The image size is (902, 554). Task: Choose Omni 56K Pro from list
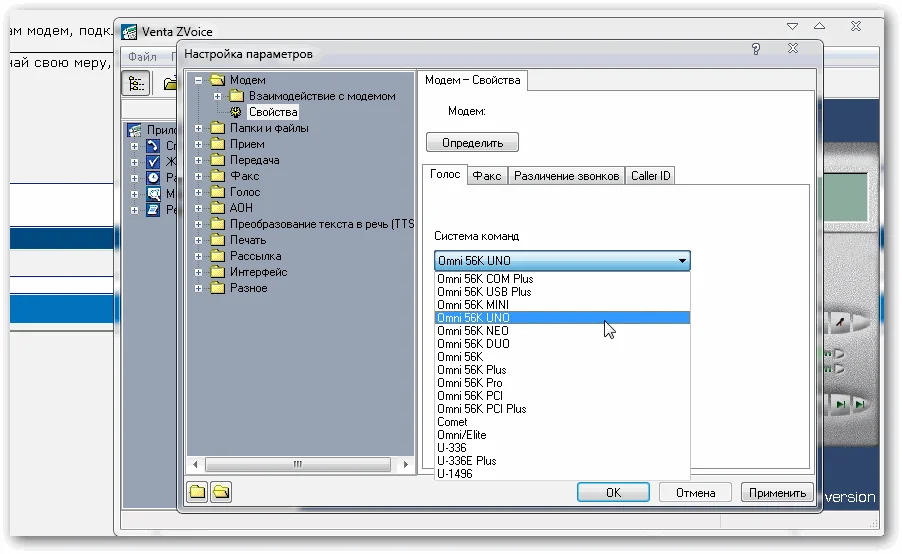pyautogui.click(x=562, y=383)
